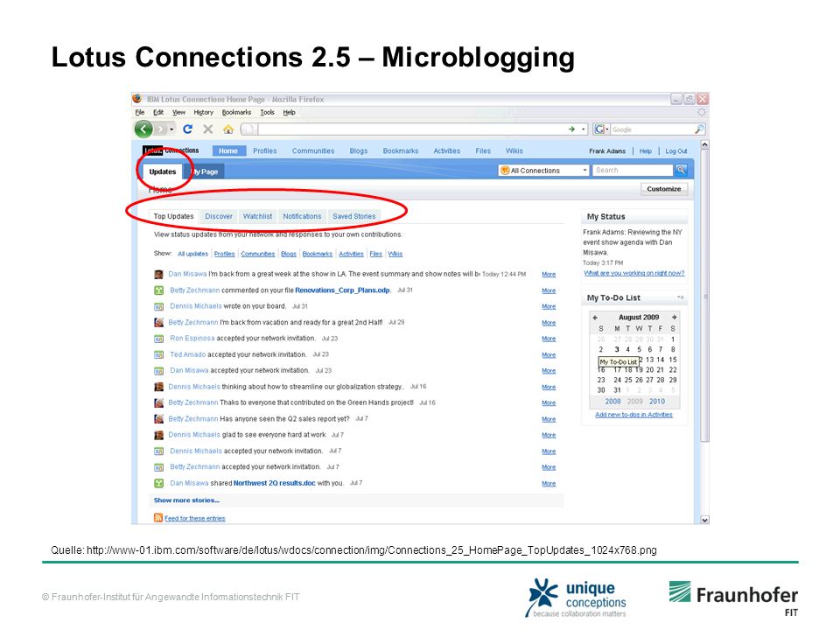Select 2010 in the calendar year picker

[x=657, y=402]
